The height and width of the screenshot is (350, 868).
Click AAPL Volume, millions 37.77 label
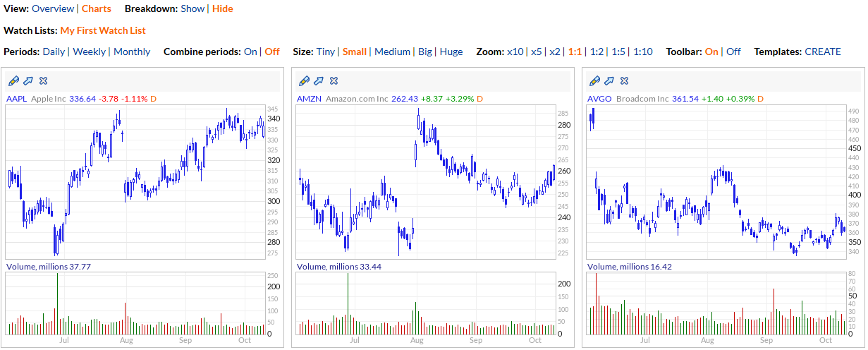pos(49,267)
